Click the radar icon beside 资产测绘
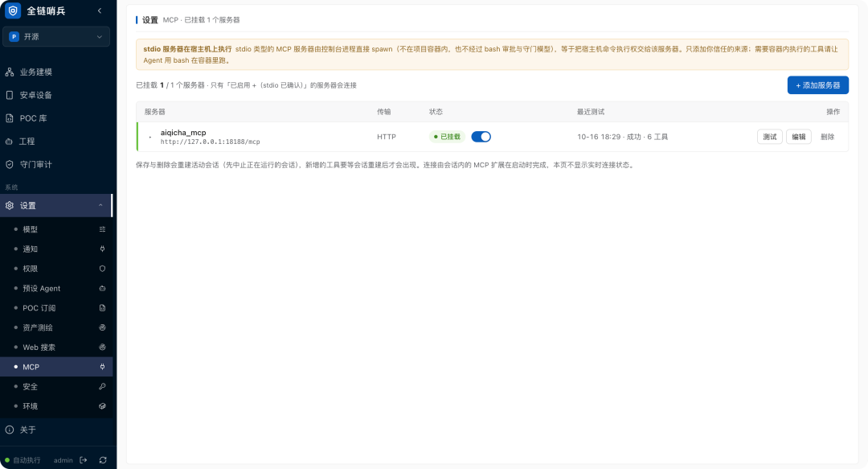 click(x=102, y=327)
